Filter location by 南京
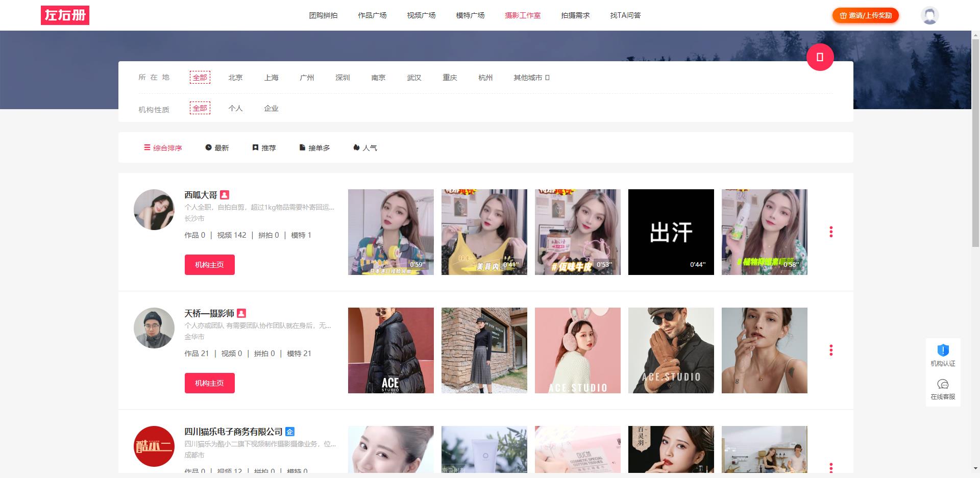This screenshot has width=980, height=478. [x=378, y=78]
